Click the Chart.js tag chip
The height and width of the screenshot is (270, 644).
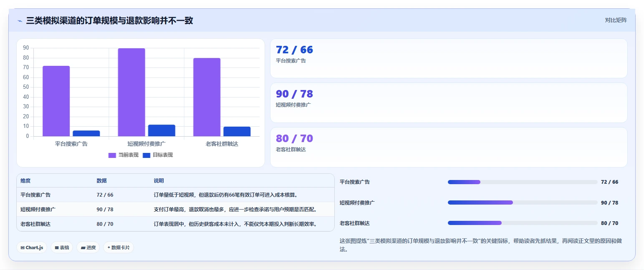pyautogui.click(x=32, y=247)
